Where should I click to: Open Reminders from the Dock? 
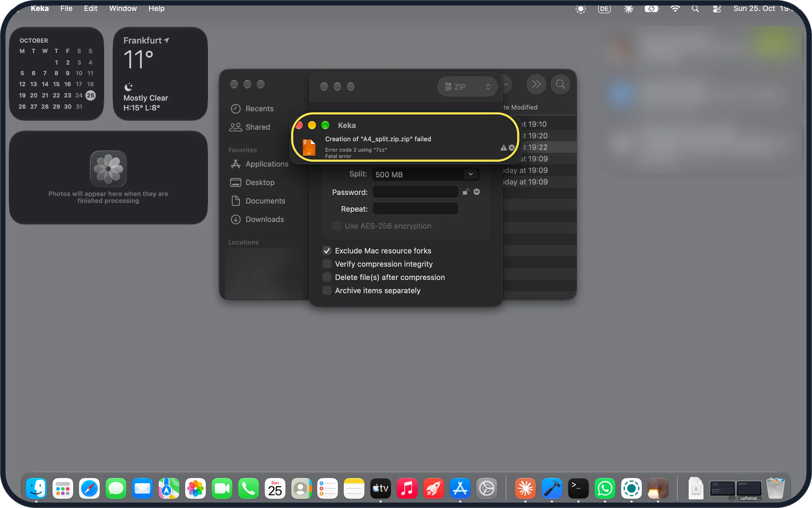pyautogui.click(x=328, y=488)
